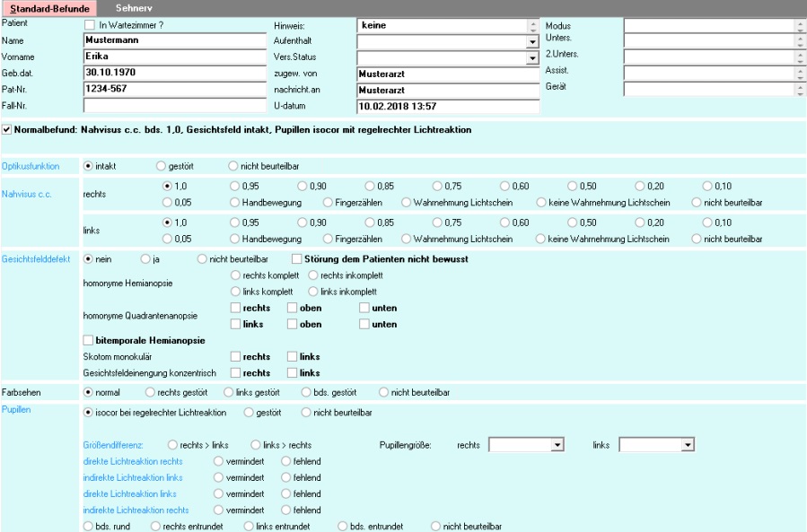
Task: Set Optikusfunktion to nicht beurteilbar
Action: point(233,166)
